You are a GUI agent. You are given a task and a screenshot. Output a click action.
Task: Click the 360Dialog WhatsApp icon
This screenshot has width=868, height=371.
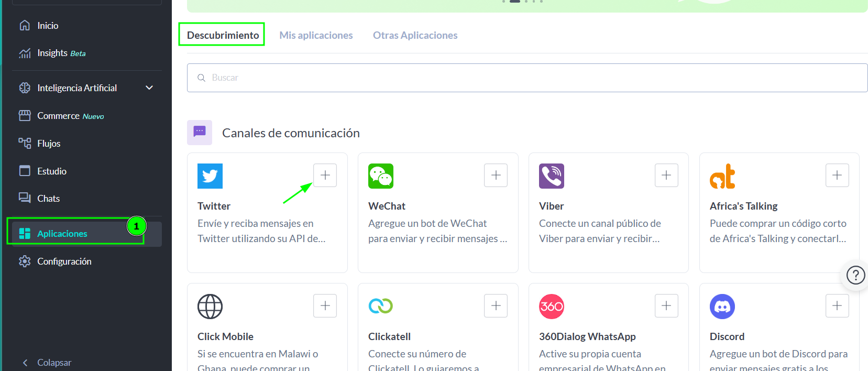point(551,307)
